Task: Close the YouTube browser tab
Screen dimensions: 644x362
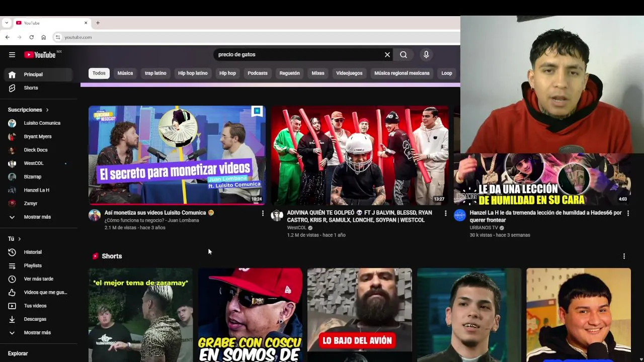Action: click(86, 23)
